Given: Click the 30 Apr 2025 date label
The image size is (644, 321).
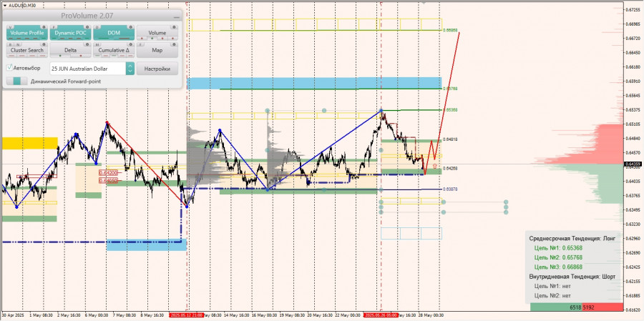Looking at the screenshot, I should click(x=12, y=315).
